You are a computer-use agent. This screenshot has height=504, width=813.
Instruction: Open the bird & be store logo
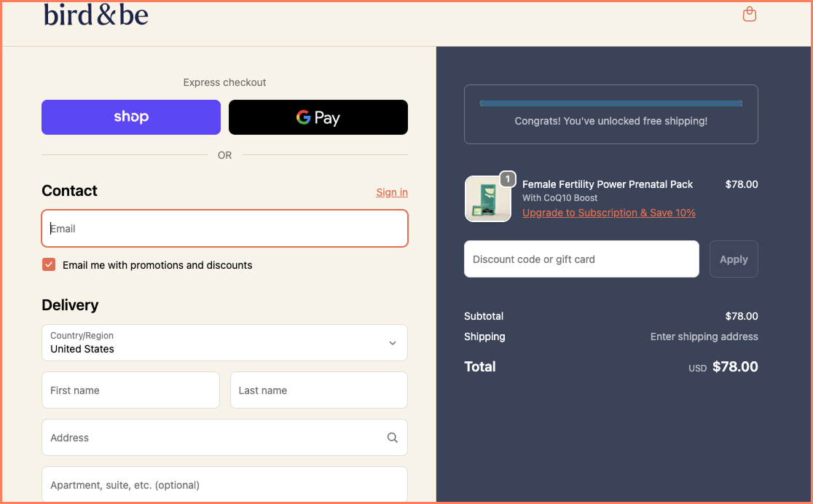tap(95, 15)
